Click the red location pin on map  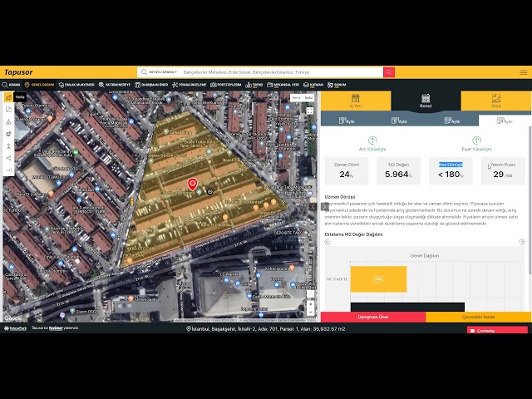coord(192,185)
